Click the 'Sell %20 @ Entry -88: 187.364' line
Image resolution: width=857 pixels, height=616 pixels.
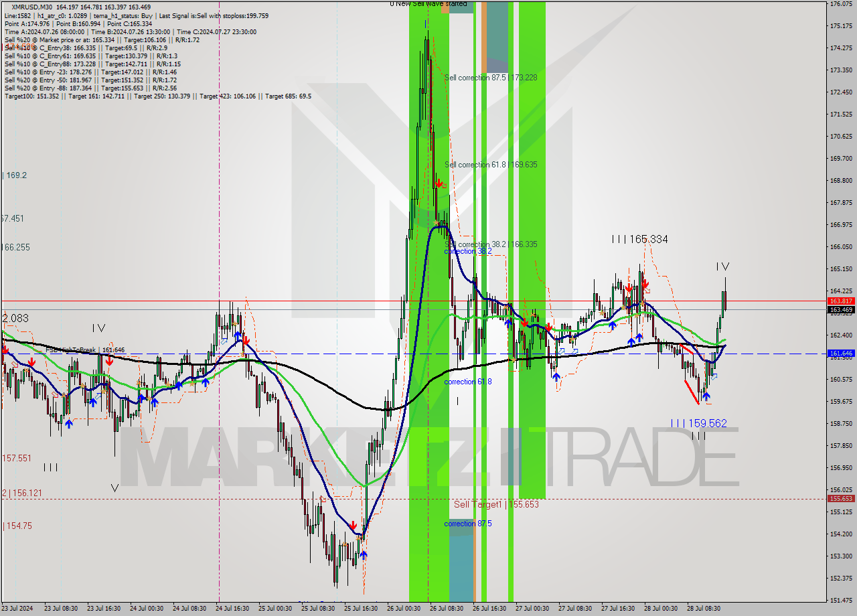[90, 88]
